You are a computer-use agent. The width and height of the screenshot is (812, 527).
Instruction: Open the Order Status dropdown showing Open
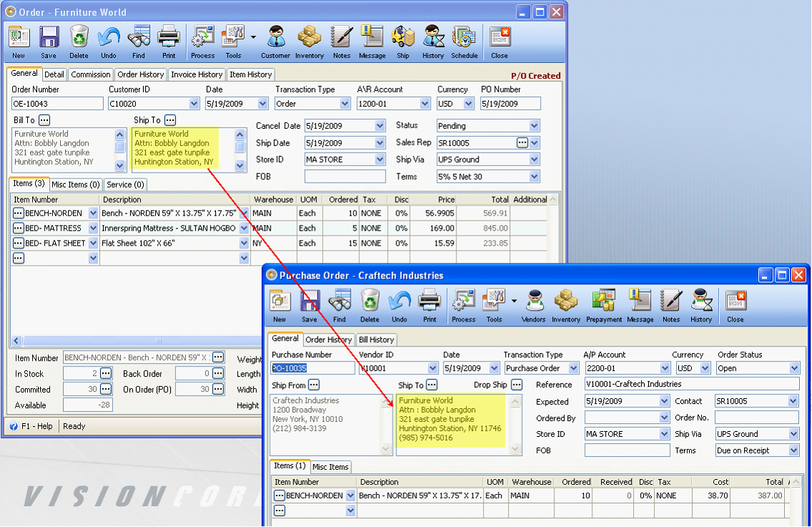[x=794, y=368]
